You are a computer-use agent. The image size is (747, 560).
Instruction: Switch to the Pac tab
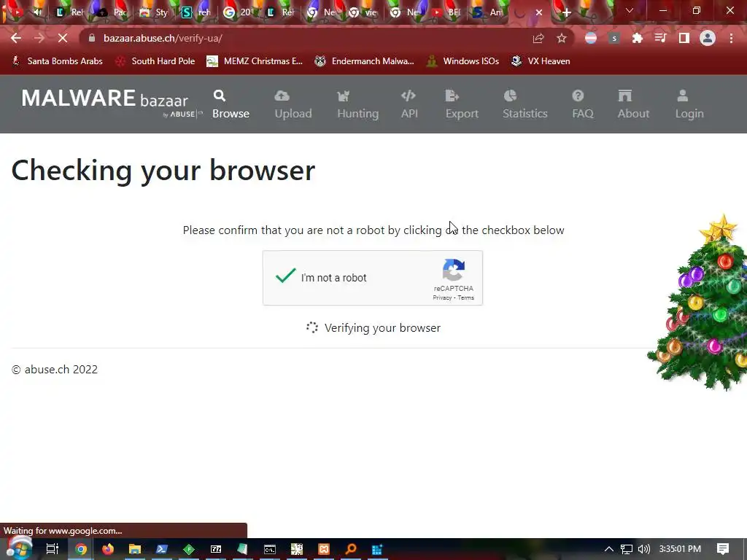[112, 12]
